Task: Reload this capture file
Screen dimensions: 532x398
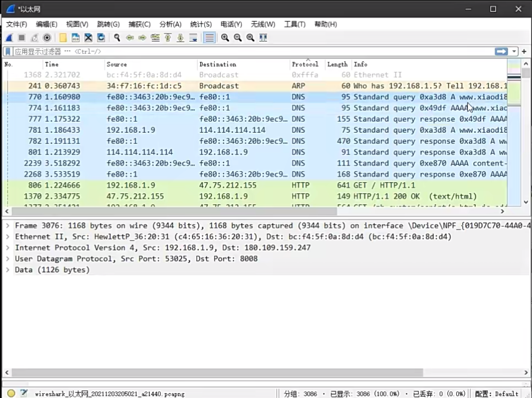Action: click(x=101, y=38)
